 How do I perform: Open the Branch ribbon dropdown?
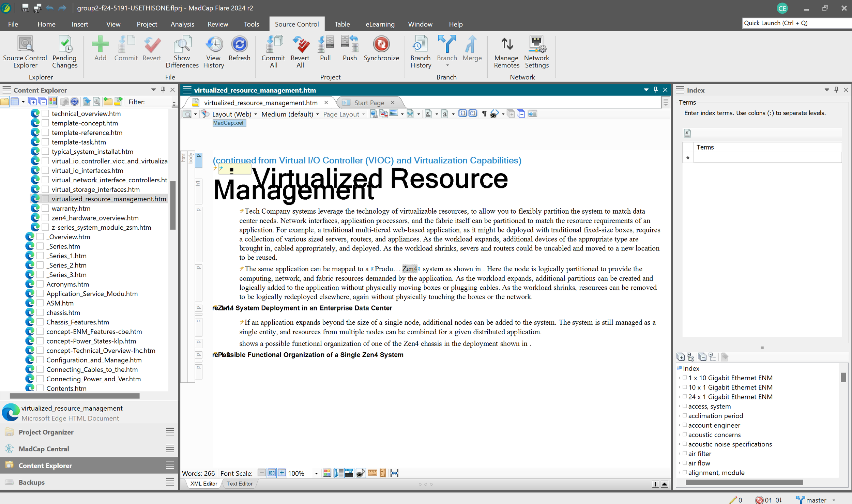coord(447,52)
